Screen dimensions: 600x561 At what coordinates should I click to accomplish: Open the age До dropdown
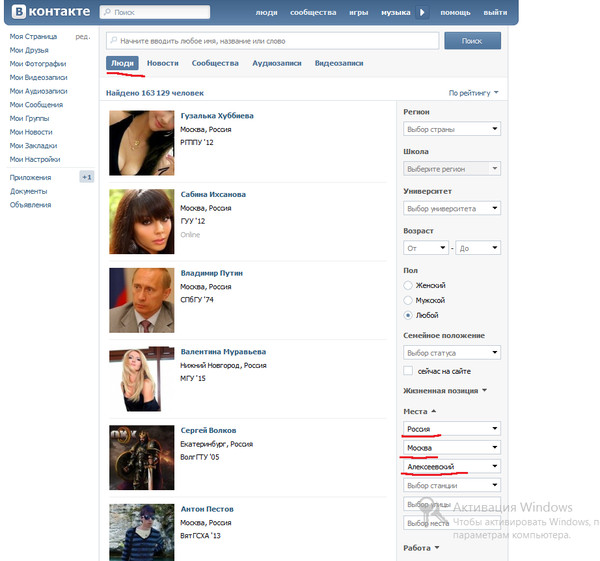[478, 248]
